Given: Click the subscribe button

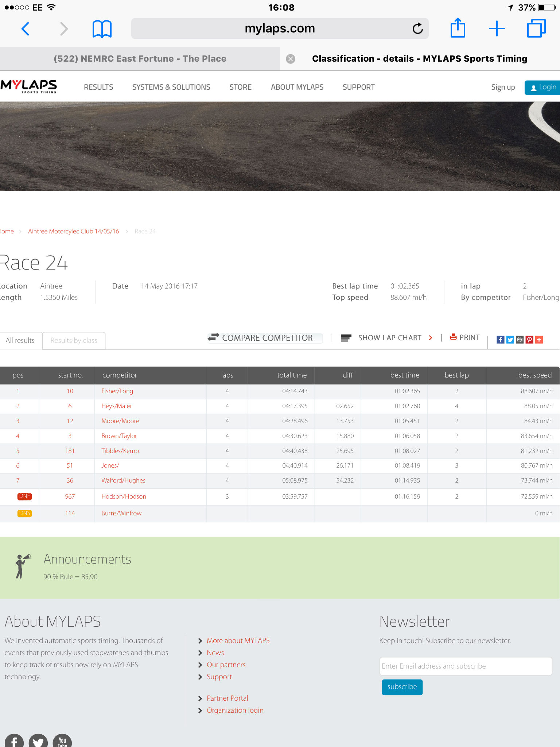Looking at the screenshot, I should [x=402, y=687].
